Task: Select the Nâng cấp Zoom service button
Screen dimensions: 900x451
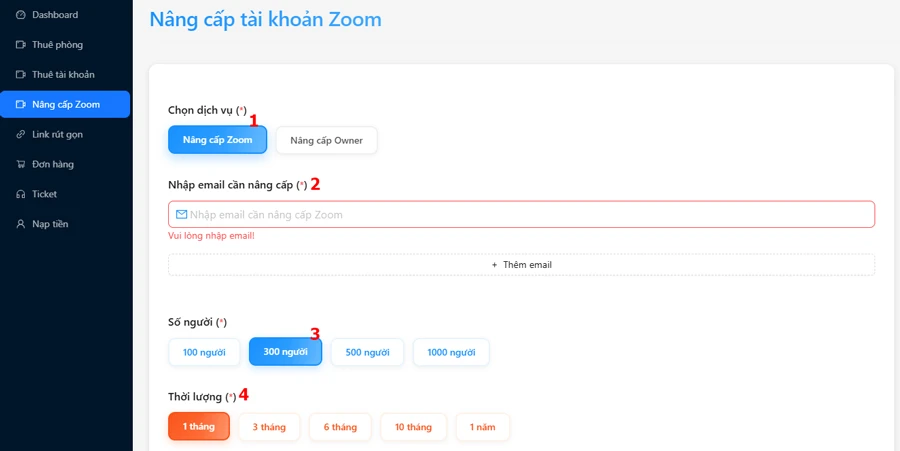Action: point(217,140)
